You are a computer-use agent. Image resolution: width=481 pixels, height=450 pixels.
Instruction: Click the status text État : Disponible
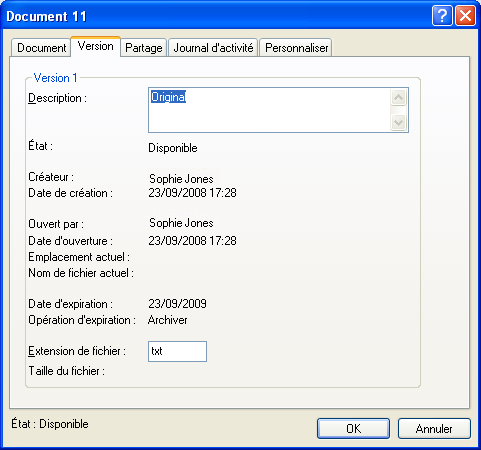pos(50,424)
